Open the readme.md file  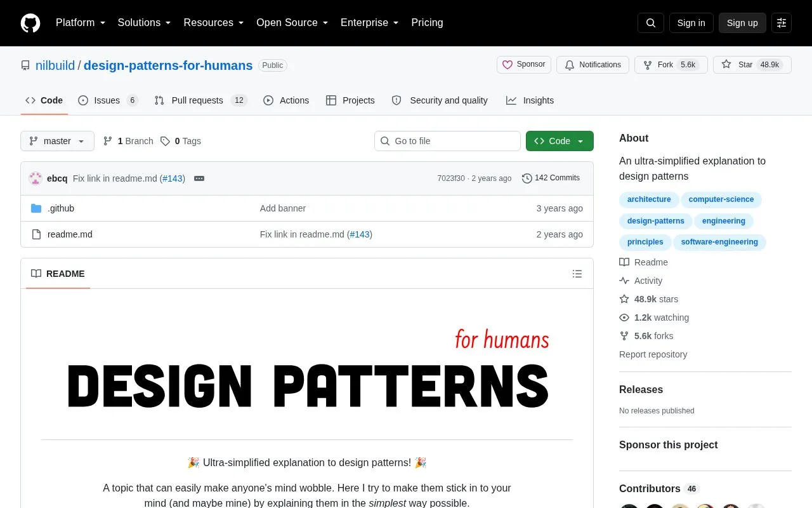tap(70, 234)
